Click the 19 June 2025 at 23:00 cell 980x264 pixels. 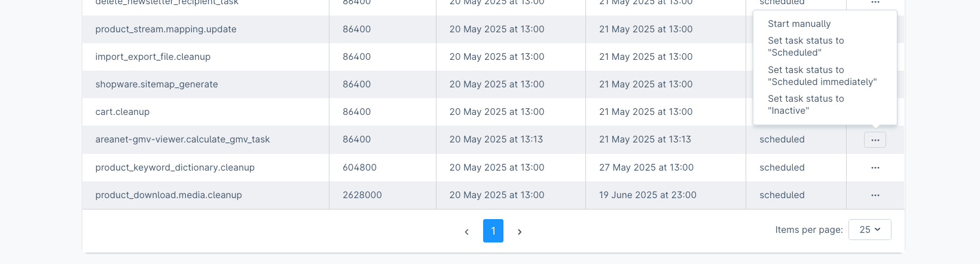point(648,195)
